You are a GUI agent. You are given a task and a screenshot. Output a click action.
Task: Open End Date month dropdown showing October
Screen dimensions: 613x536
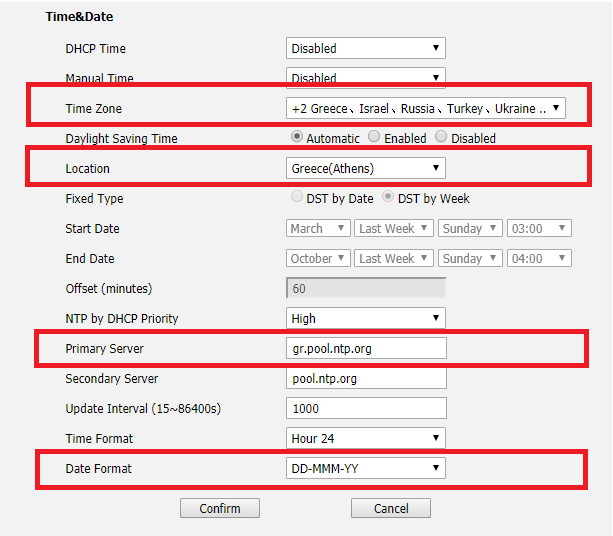(x=318, y=258)
